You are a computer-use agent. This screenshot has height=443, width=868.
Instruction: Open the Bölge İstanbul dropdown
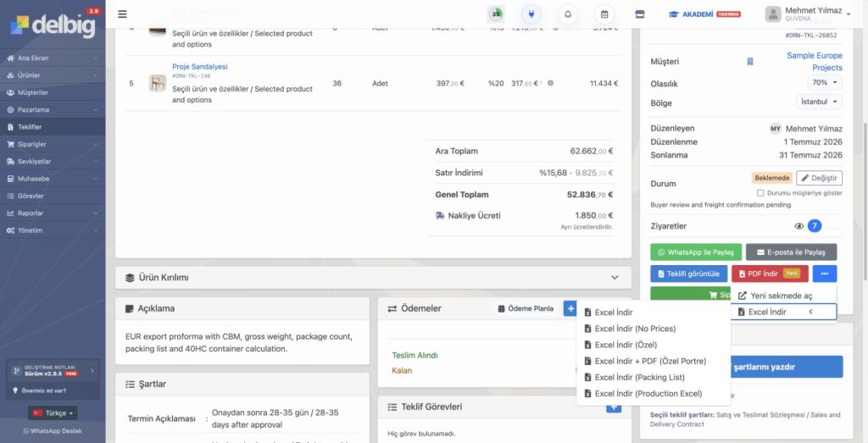click(x=820, y=102)
